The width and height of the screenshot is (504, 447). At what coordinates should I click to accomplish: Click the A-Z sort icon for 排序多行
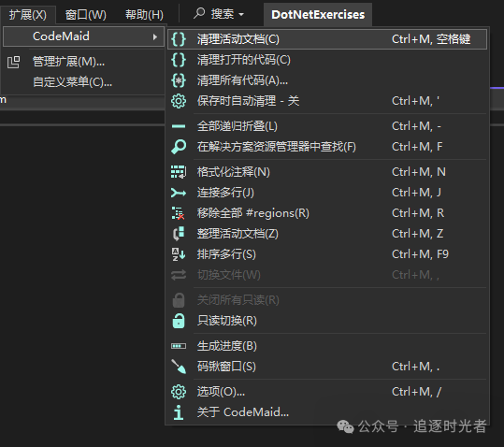point(179,254)
